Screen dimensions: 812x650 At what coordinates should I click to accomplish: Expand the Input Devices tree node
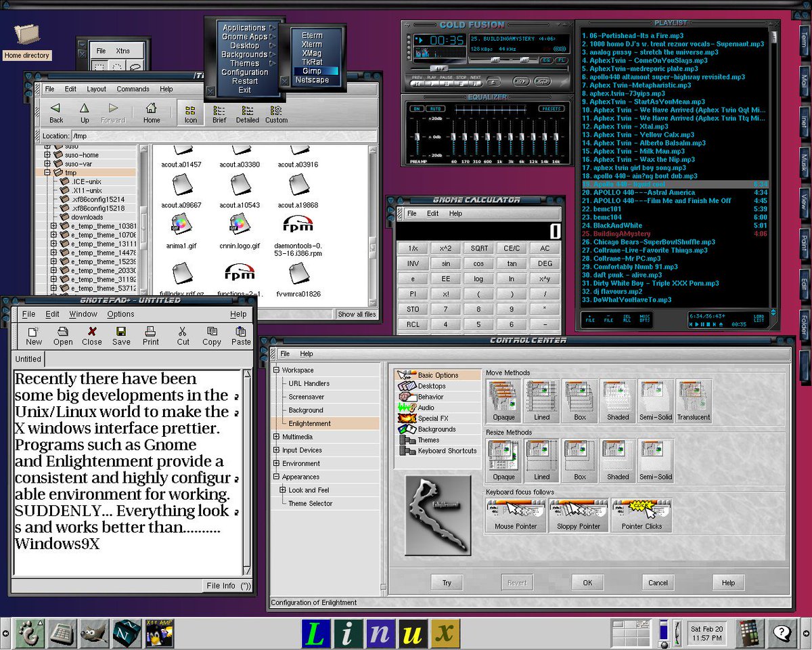point(276,450)
